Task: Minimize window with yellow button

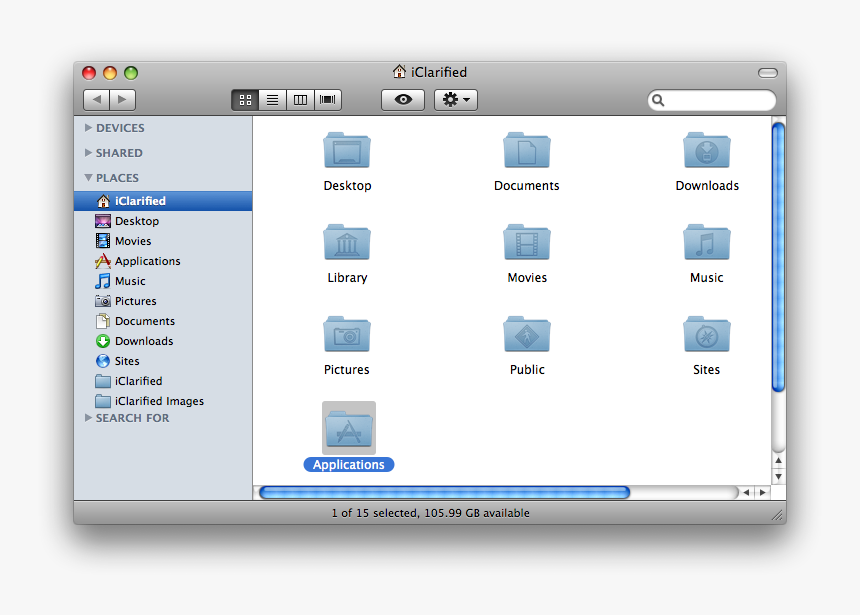Action: (110, 73)
